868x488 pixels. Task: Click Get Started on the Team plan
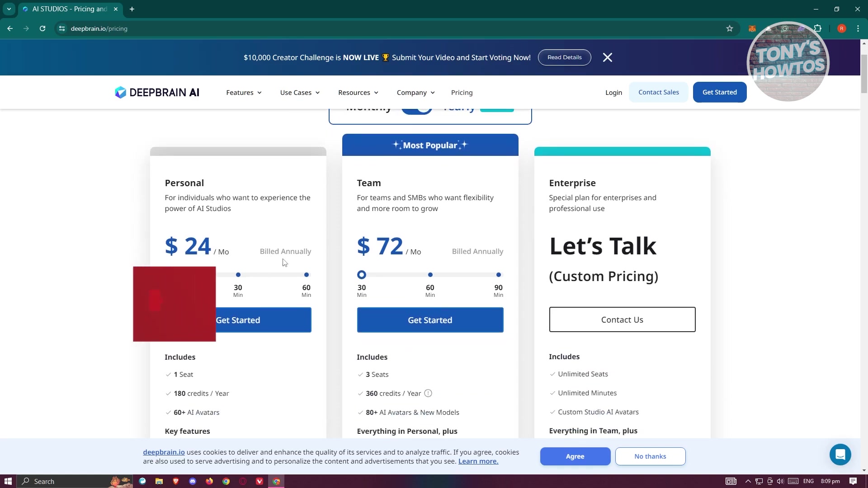pyautogui.click(x=430, y=320)
